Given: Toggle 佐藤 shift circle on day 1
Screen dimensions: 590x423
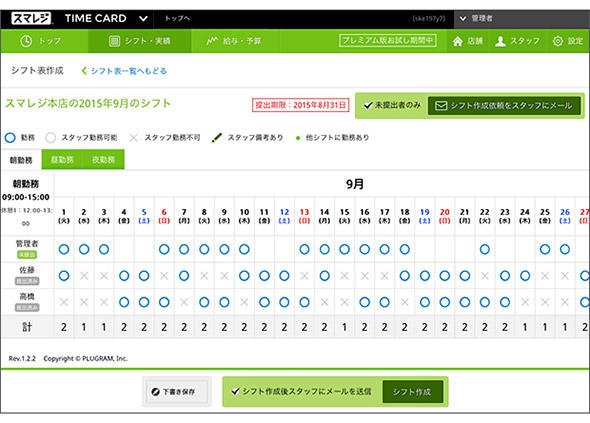Looking at the screenshot, I should point(64,276).
